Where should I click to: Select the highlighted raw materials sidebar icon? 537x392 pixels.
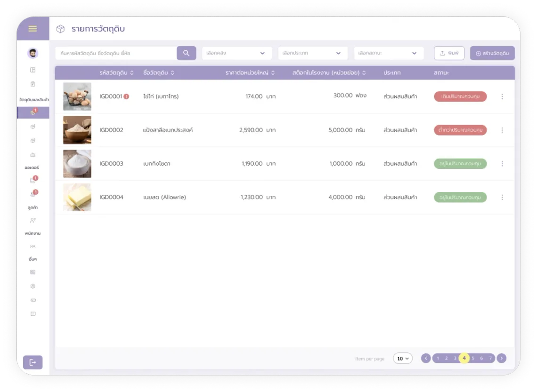(x=33, y=112)
